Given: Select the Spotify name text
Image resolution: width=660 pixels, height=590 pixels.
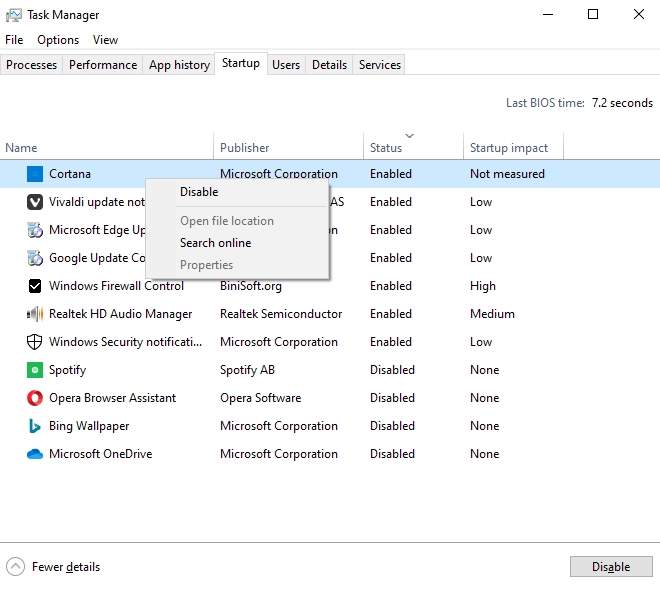Looking at the screenshot, I should click(68, 370).
